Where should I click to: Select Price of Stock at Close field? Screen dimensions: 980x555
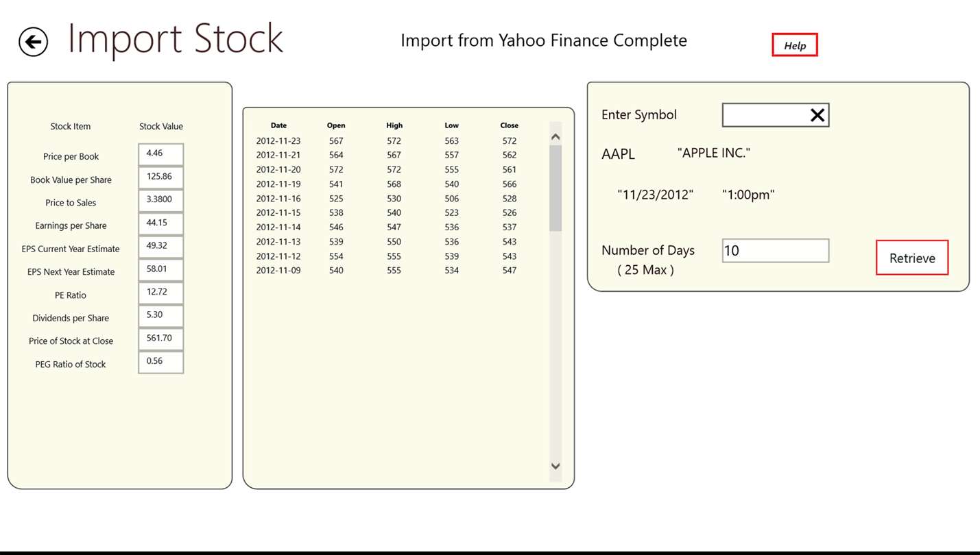point(161,338)
